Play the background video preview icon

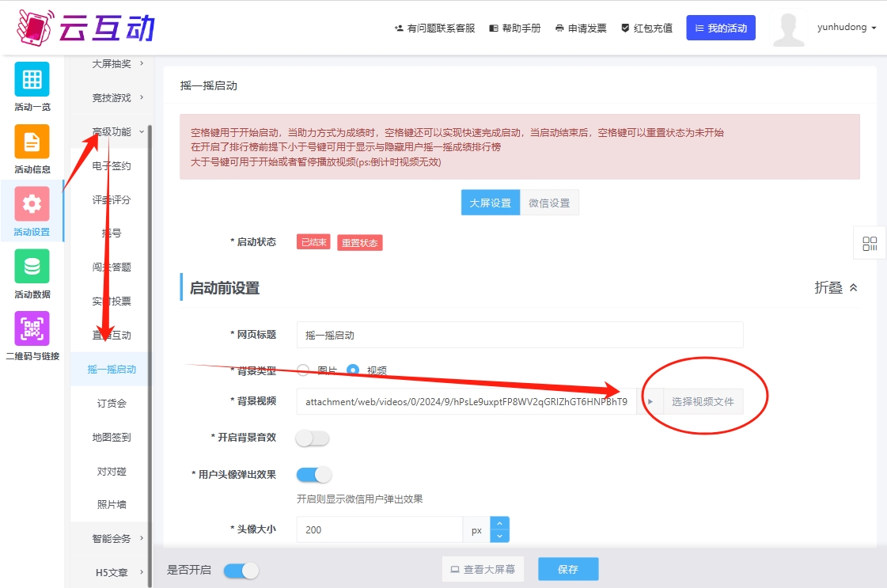click(x=650, y=401)
